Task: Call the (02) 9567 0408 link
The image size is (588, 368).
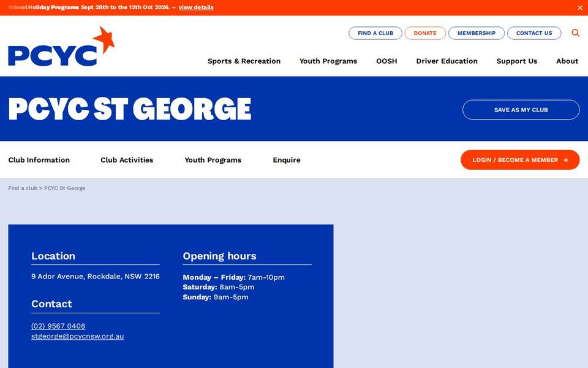Action: (x=58, y=326)
